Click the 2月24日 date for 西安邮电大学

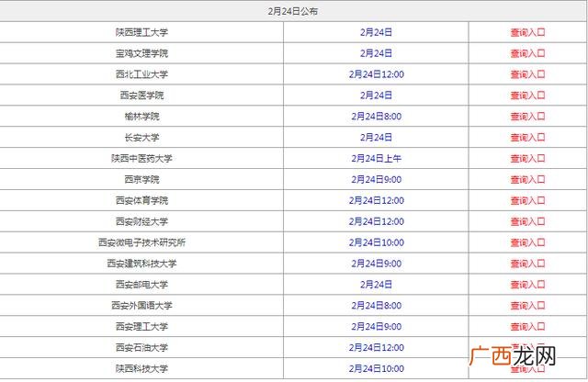(376, 284)
